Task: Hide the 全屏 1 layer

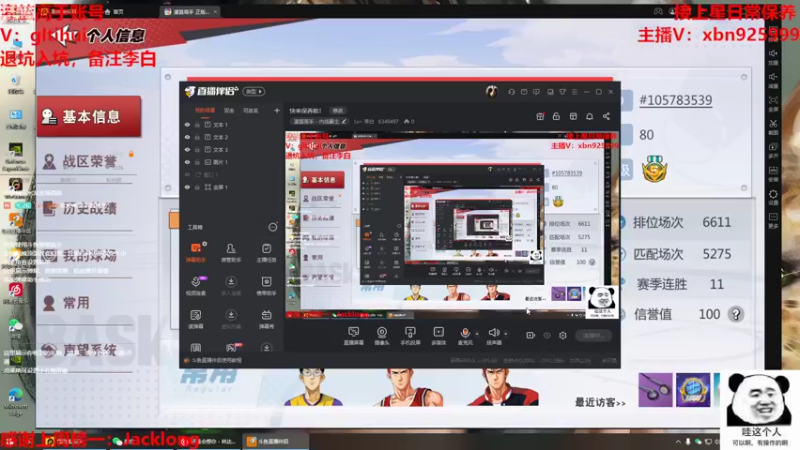Action: click(x=187, y=187)
